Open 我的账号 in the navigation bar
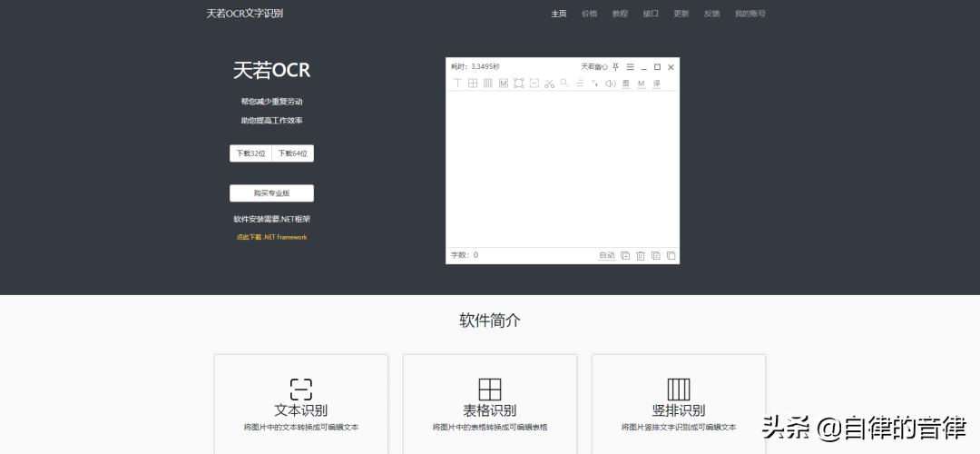This screenshot has width=980, height=454. coord(750,13)
